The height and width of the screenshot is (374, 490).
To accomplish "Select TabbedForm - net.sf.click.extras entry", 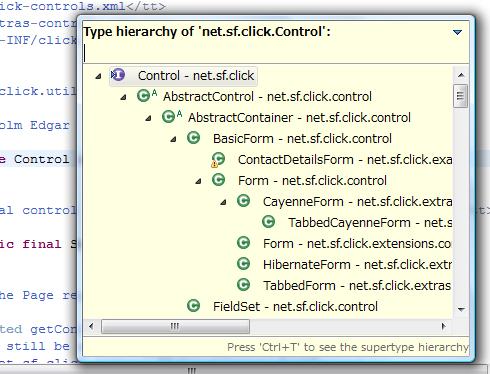I will click(357, 285).
